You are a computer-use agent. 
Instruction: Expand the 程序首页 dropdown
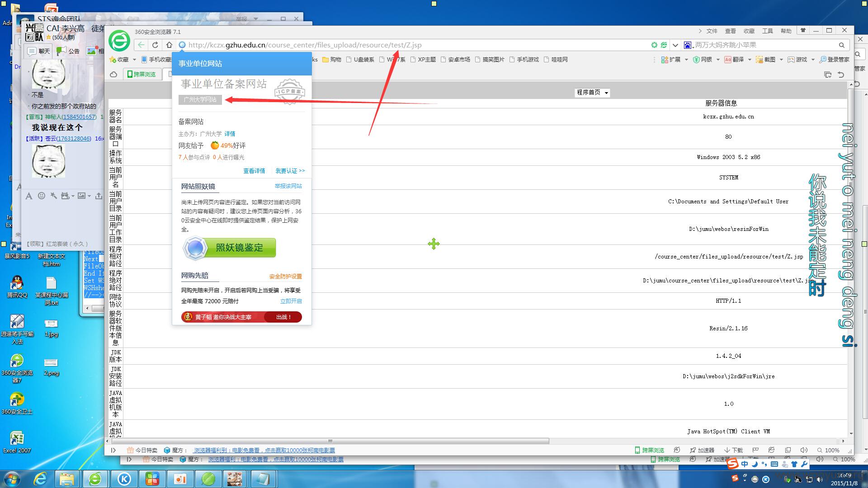click(x=592, y=92)
